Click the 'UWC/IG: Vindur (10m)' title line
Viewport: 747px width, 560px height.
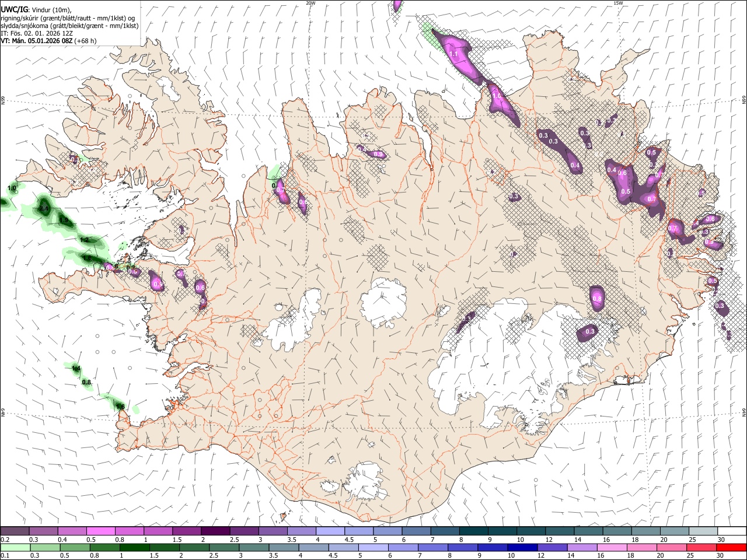coord(36,10)
